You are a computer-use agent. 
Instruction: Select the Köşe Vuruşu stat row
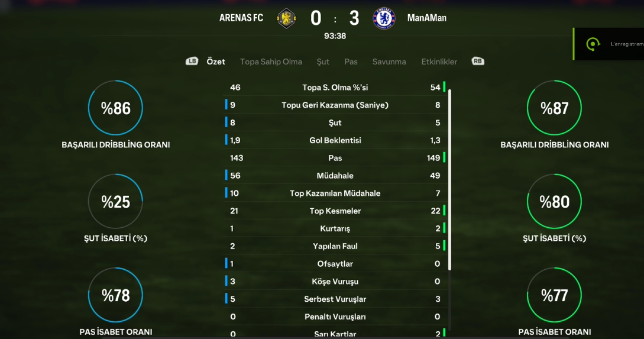335,282
